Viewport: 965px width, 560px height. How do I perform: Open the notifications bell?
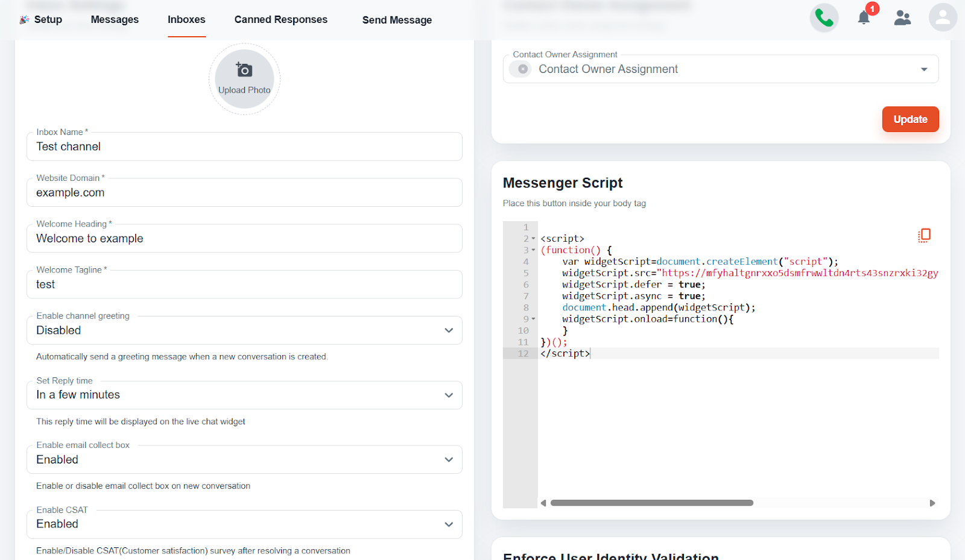click(x=864, y=17)
